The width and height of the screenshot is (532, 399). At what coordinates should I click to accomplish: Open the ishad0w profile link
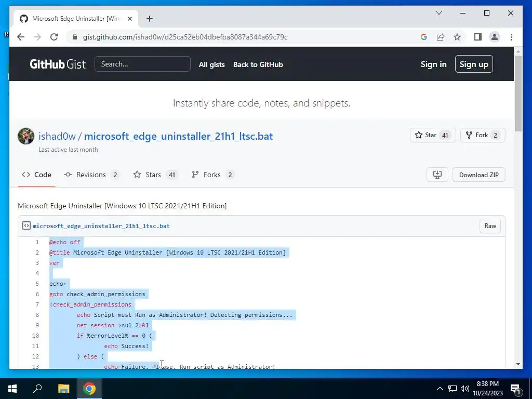click(57, 136)
